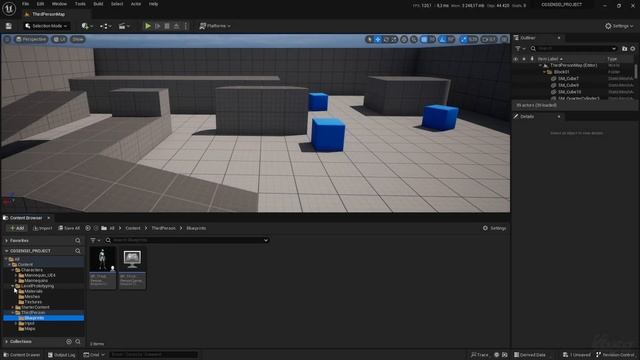Open the Tools menu
640x360 pixels.
(80, 4)
